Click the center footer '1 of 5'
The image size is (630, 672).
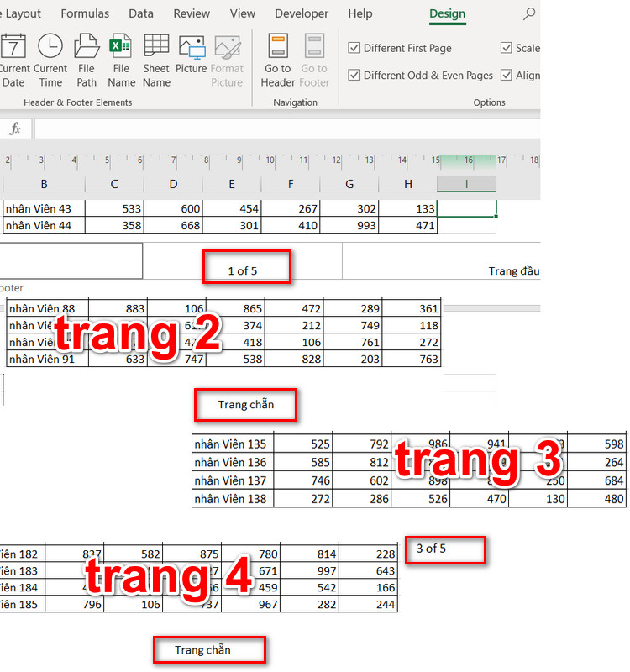(x=243, y=270)
